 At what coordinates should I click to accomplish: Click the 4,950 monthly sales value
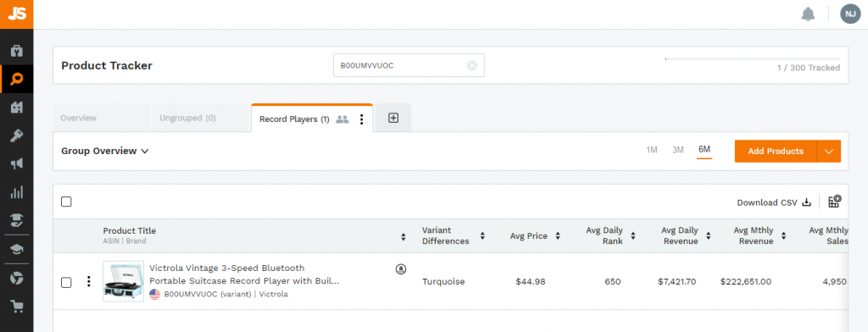coord(835,282)
